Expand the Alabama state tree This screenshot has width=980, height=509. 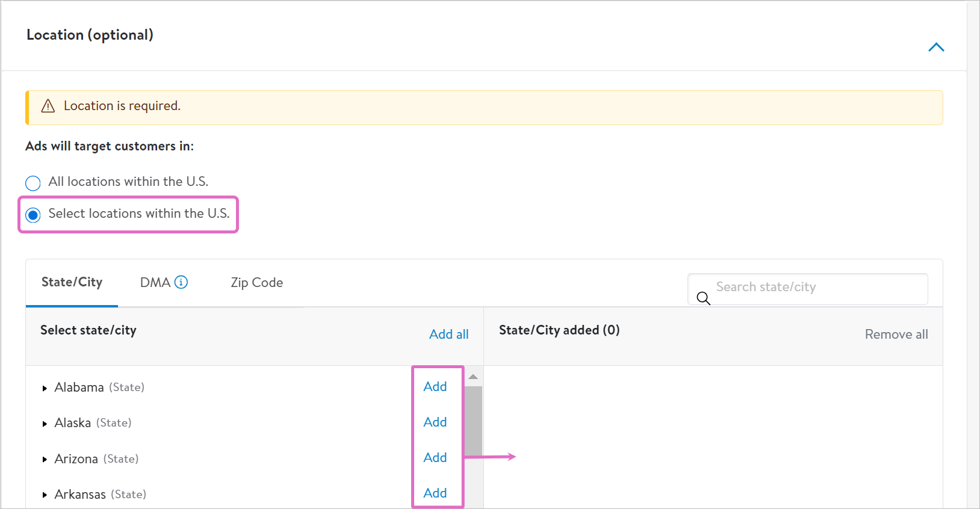[45, 389]
